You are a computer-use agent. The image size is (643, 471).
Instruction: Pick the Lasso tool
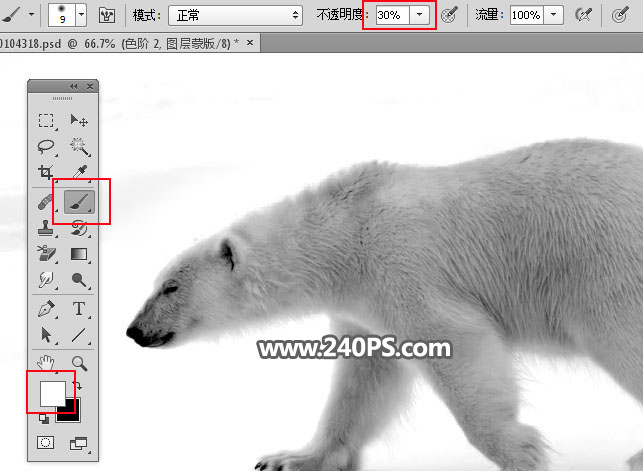tap(46, 147)
